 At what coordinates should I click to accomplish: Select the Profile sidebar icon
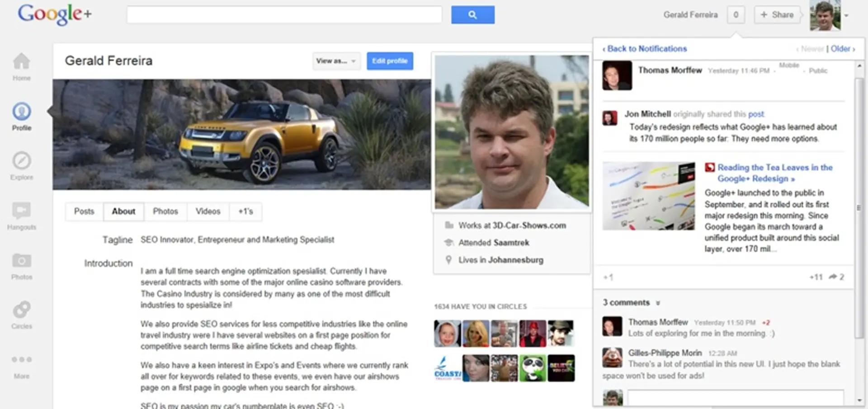click(x=21, y=111)
